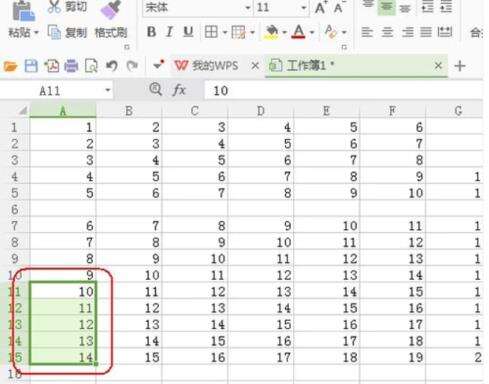Image resolution: width=489 pixels, height=384 pixels.
Task: Click the Save disk icon
Action: [x=31, y=66]
